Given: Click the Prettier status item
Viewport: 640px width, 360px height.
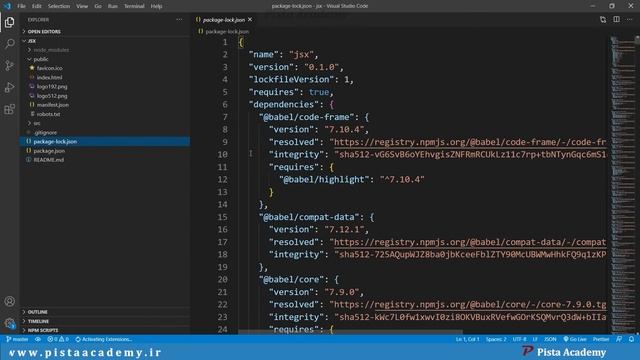Looking at the screenshot, I should pyautogui.click(x=601, y=339).
